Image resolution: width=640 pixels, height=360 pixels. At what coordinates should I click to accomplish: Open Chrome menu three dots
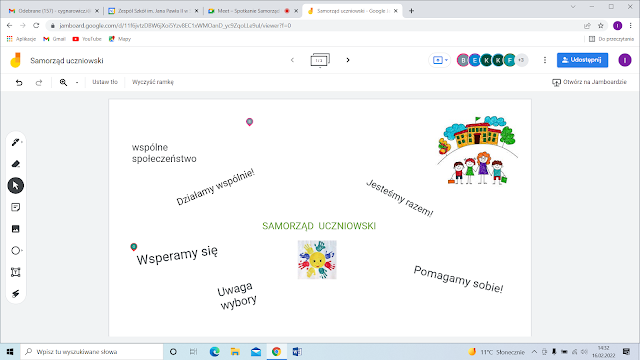631,25
